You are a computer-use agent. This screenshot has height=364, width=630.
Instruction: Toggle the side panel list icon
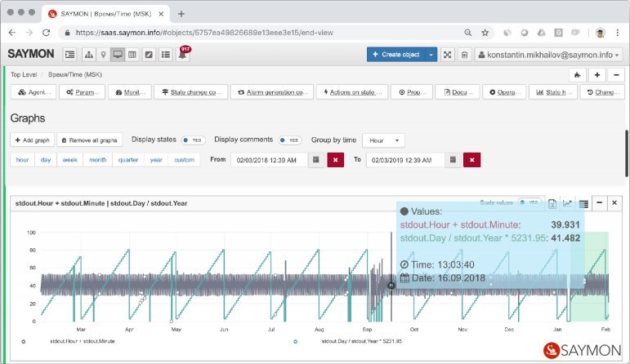point(70,55)
